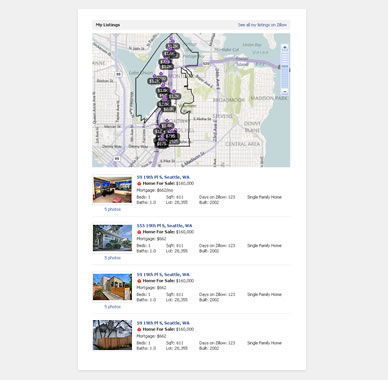388x380 pixels.
Task: Click the map zoom slider handle
Action: tap(285, 66)
